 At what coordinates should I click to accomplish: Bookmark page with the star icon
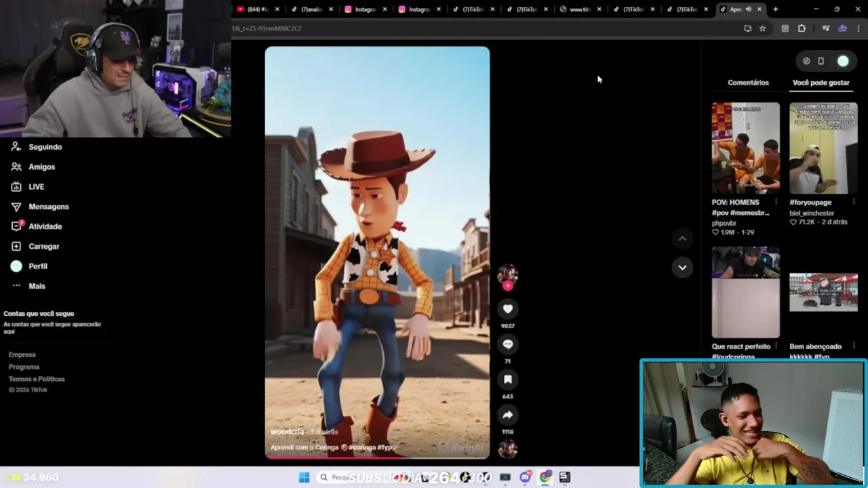762,28
